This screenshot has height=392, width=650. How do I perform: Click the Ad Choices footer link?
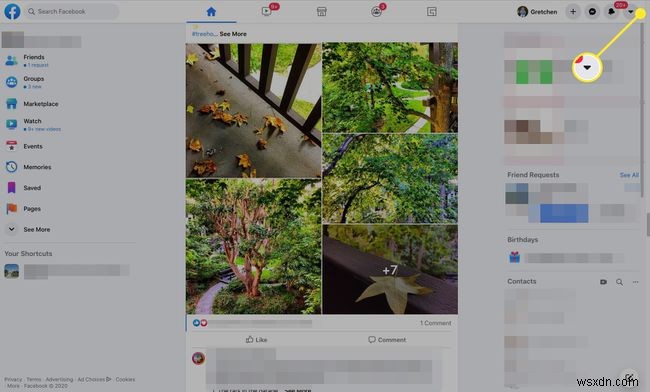(94, 379)
